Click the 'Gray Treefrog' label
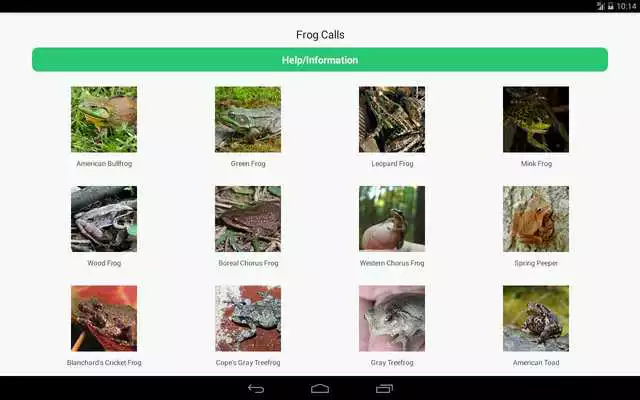Viewport: 640px width, 400px height. click(392, 362)
